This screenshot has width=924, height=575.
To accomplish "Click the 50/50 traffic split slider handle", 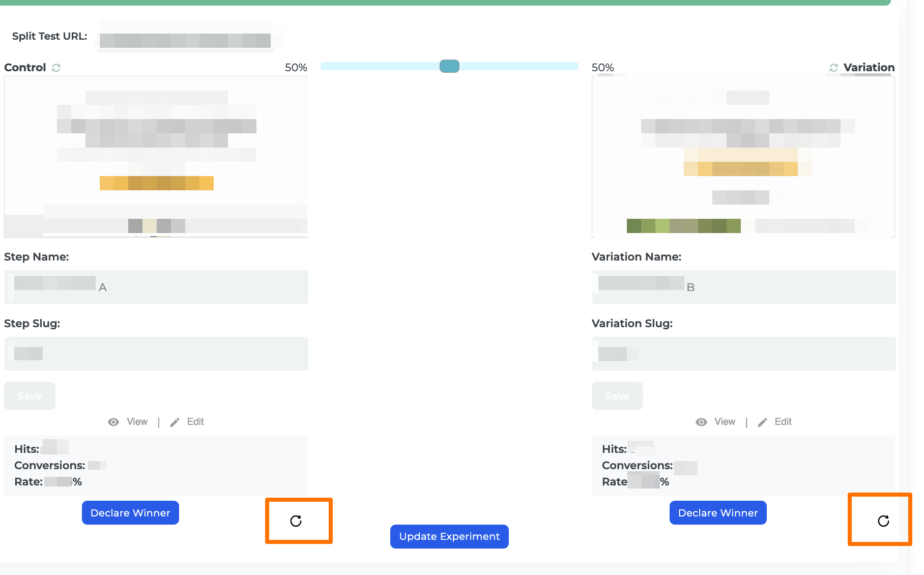I will [449, 66].
